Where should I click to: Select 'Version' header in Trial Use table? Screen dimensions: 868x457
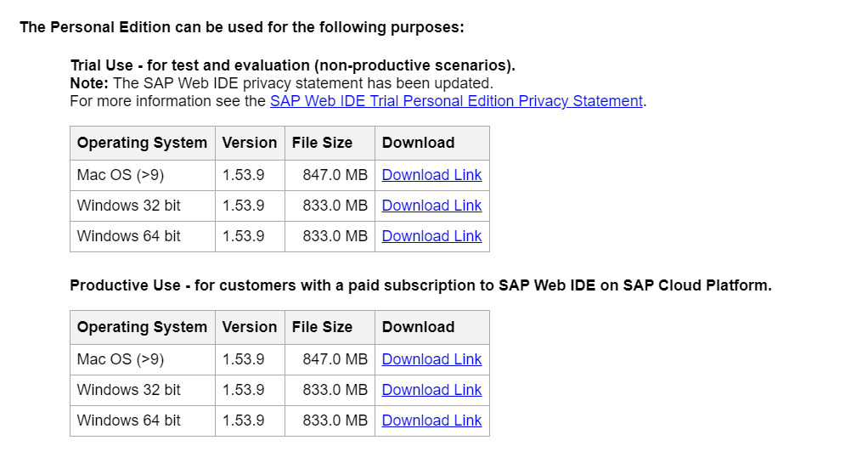[x=250, y=143]
